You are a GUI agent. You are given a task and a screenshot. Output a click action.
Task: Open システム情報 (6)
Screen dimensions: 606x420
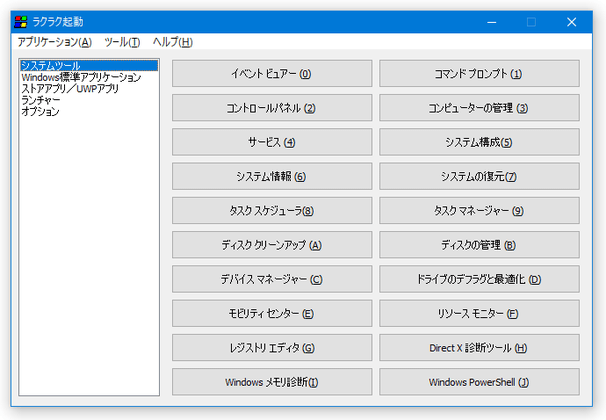(272, 176)
